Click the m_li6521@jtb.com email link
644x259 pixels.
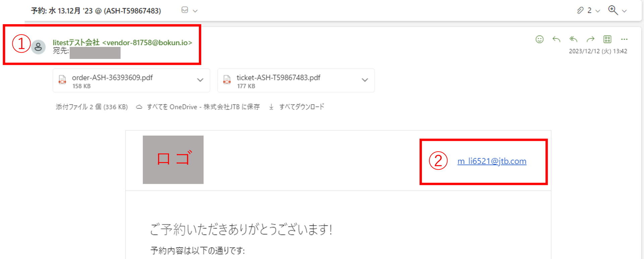492,161
